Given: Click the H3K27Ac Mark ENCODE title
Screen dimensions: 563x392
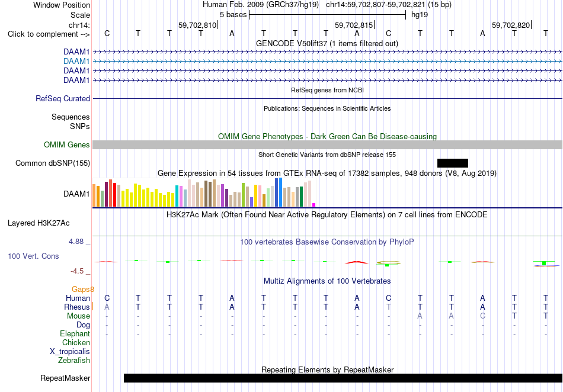Looking at the screenshot, I should (x=327, y=214).
